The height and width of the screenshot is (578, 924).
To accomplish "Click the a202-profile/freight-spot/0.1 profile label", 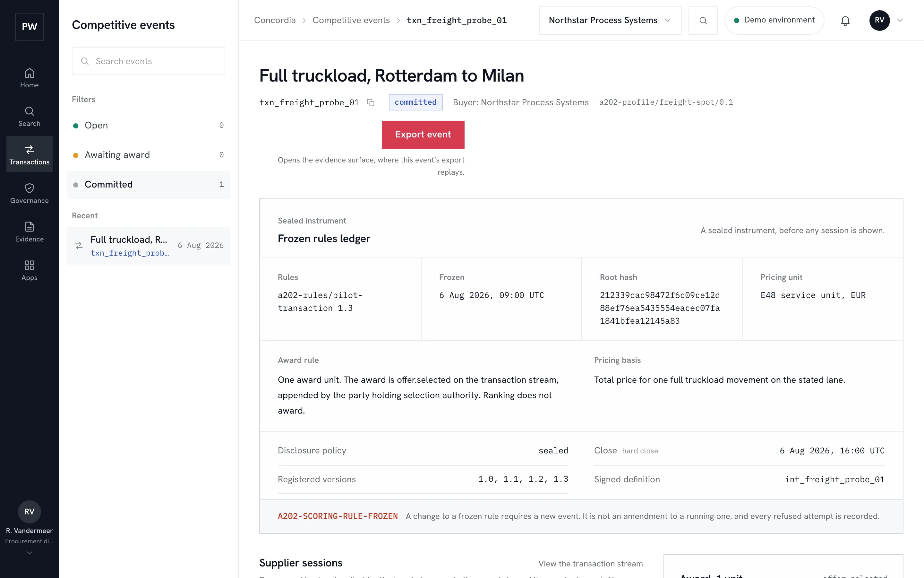I will point(666,102).
